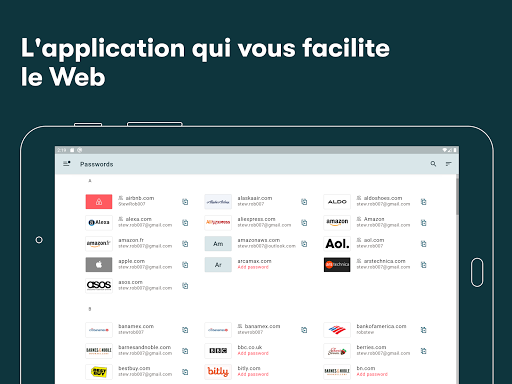Select the barnesandnoble.com entry text

pos(145,350)
